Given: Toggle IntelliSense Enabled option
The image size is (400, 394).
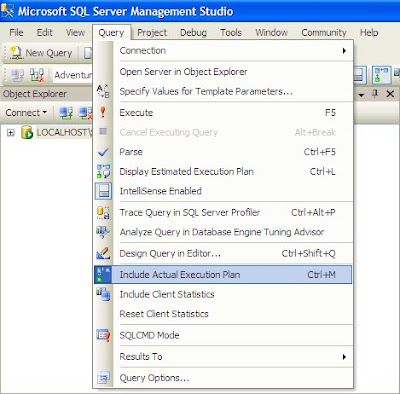Looking at the screenshot, I should click(x=223, y=191).
